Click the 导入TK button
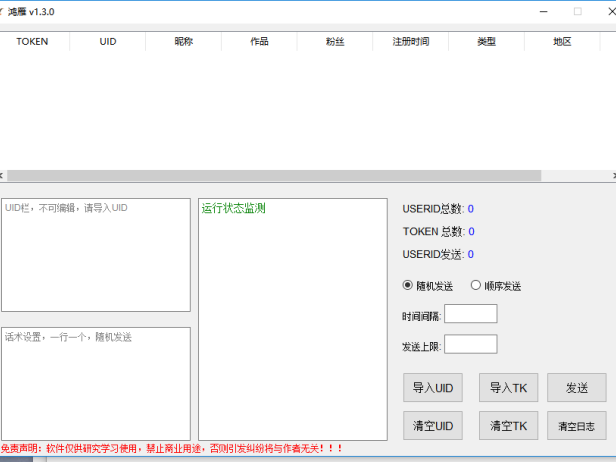This screenshot has width=616, height=462. 508,388
